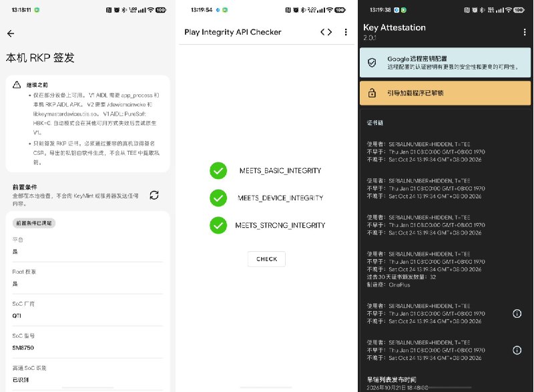Select the 已识别 value under 高通 SoC 系列
The width and height of the screenshot is (534, 392).
[x=21, y=380]
